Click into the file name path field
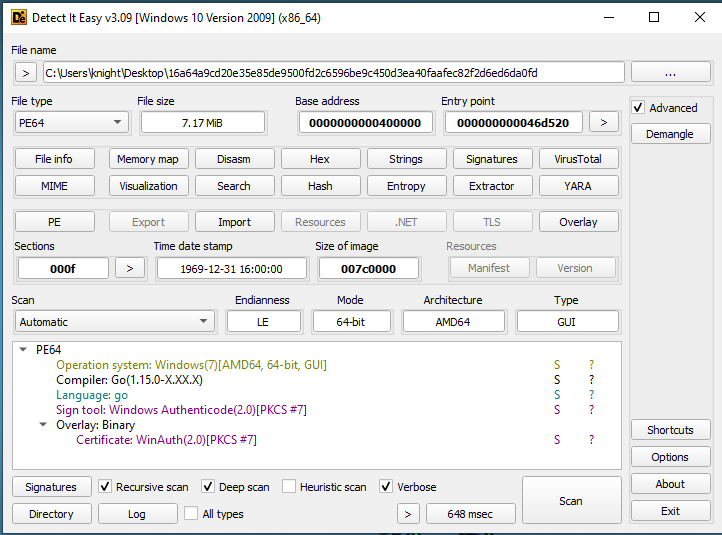 point(333,73)
